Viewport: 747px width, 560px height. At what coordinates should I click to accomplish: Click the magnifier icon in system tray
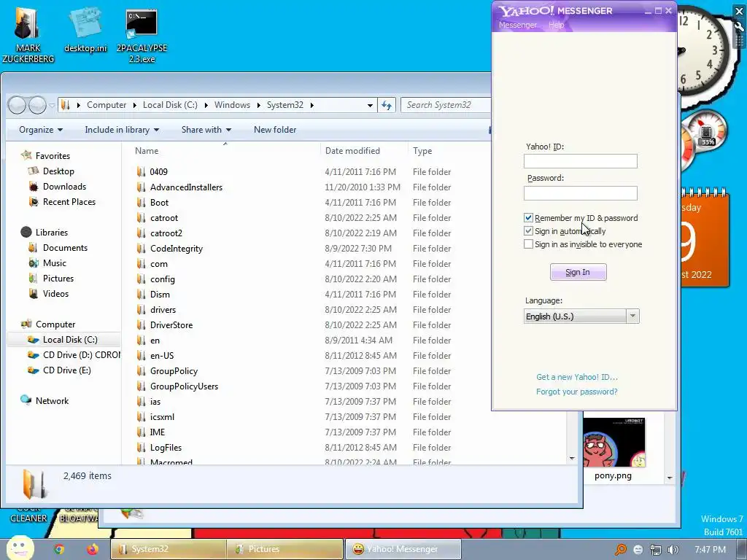(621, 550)
